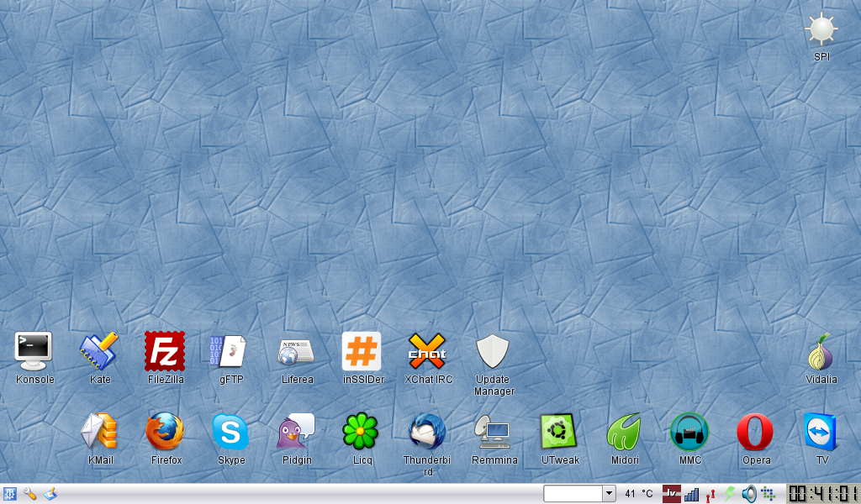Open the KDE start menu button
The height and width of the screenshot is (504, 861).
[10, 494]
